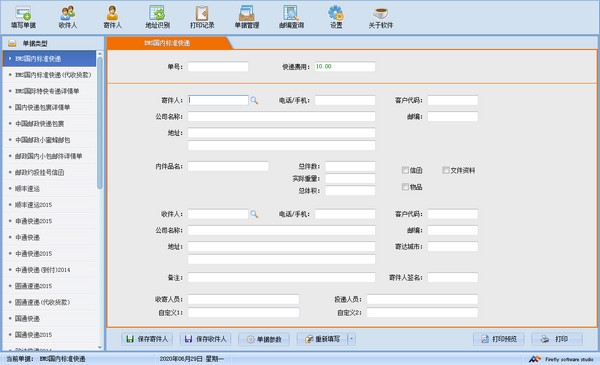Image resolution: width=600 pixels, height=365 pixels.
Task: Select EMS国际特快专递详情单 slip type
Action: [49, 91]
